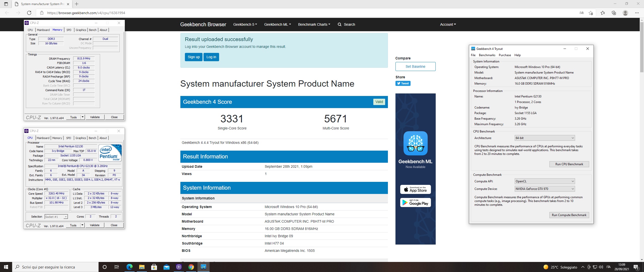
Task: Open Tools dropdown arrow in upper CPU-Z window
Action: point(83,117)
